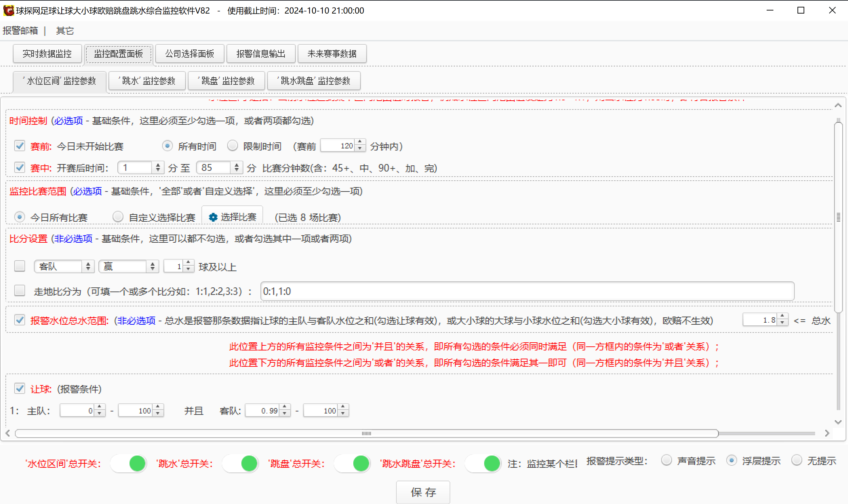Screen dimensions: 848x504
Task: Open the 报警邮箱 menu
Action: 21,31
